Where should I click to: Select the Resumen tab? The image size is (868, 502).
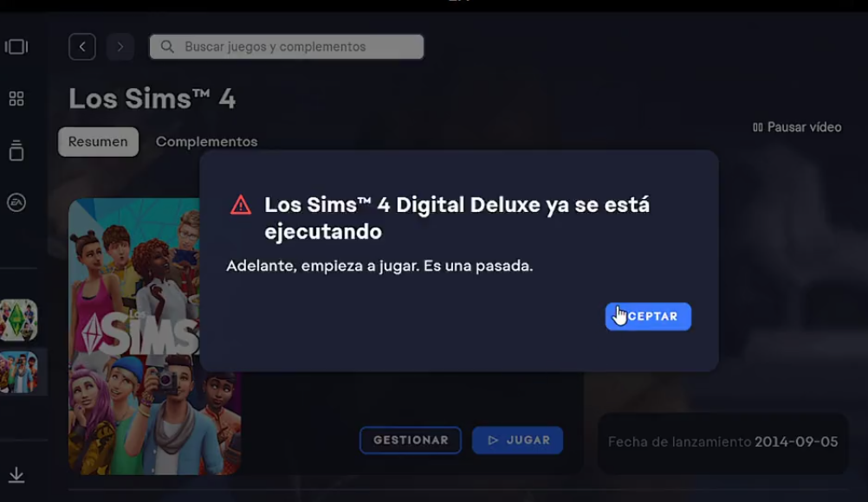coord(98,142)
